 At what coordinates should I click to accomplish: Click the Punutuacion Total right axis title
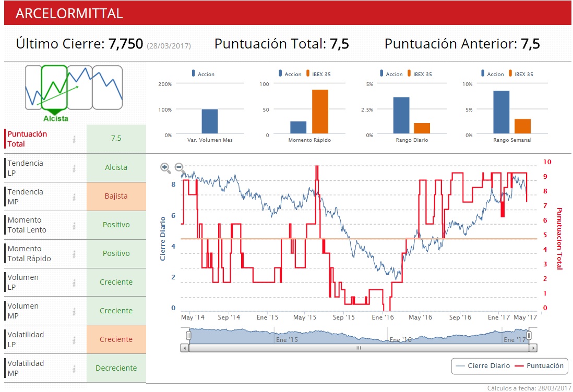[x=559, y=239]
